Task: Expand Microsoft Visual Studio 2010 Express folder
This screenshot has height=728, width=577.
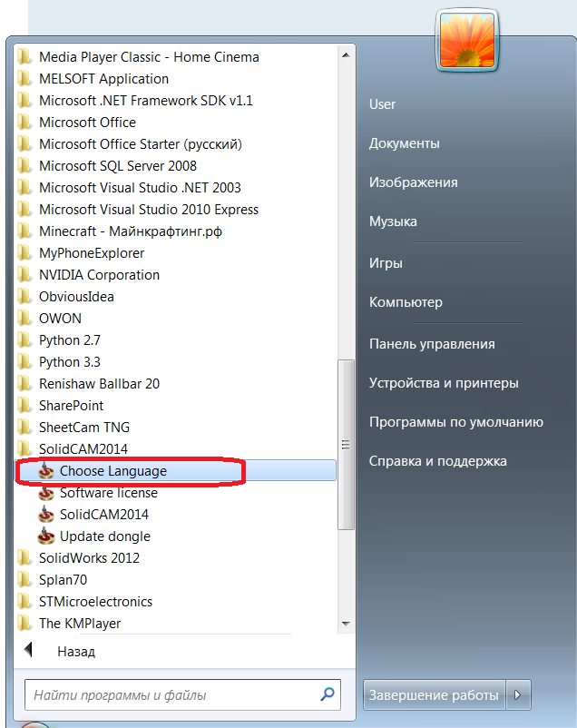Action: (x=149, y=210)
